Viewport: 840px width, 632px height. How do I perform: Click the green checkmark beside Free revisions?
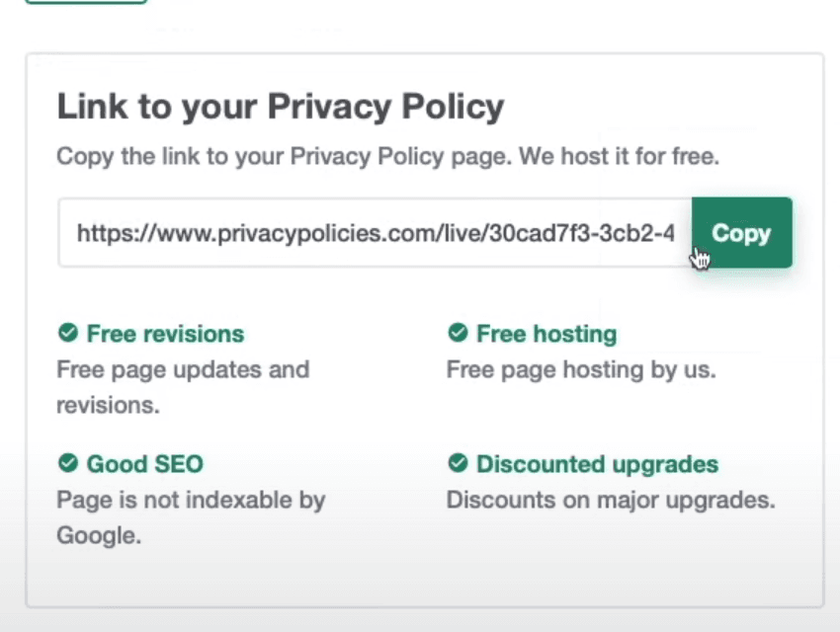(x=67, y=333)
